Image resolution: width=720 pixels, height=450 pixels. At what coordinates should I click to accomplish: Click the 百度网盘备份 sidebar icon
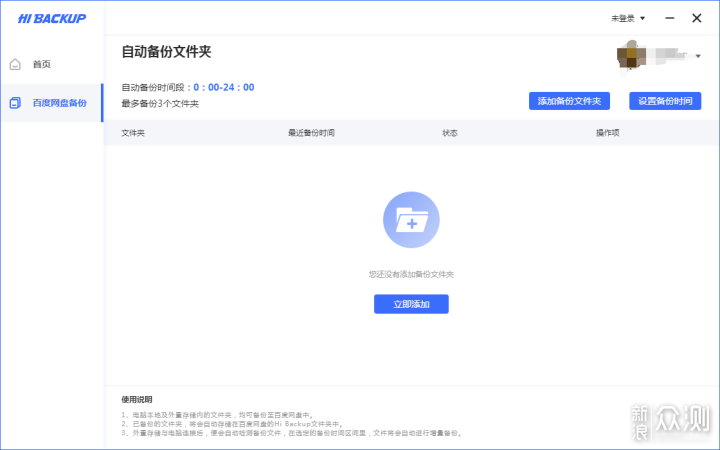[x=15, y=103]
